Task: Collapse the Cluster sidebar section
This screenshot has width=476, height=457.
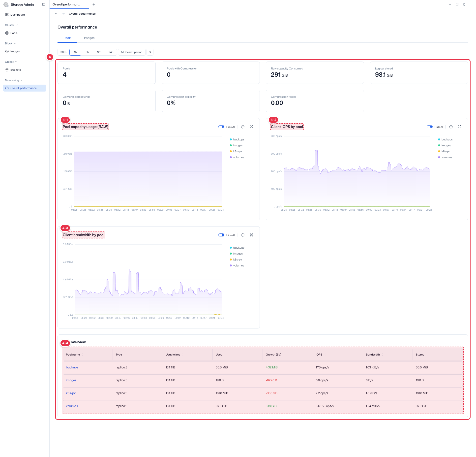Action: pos(11,25)
